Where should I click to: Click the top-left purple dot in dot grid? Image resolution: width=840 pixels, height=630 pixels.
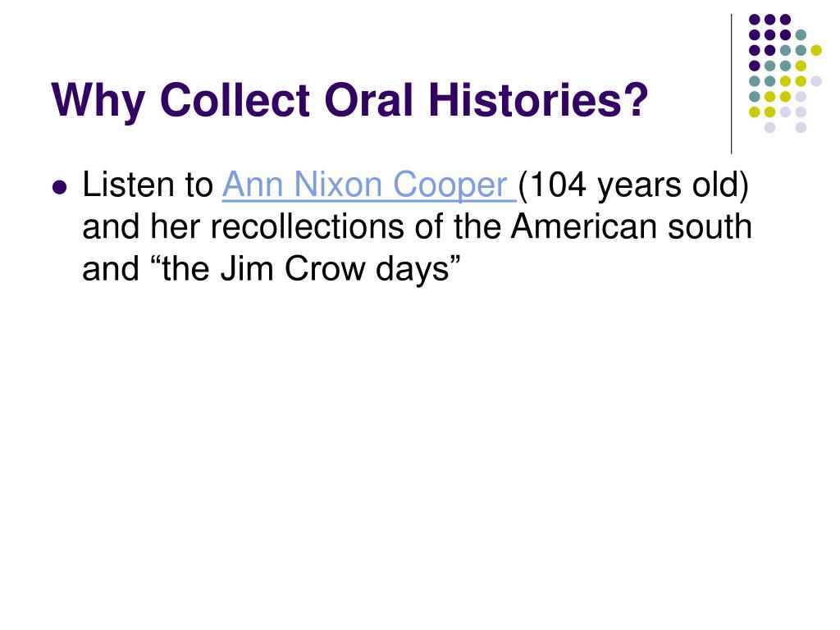click(x=755, y=20)
